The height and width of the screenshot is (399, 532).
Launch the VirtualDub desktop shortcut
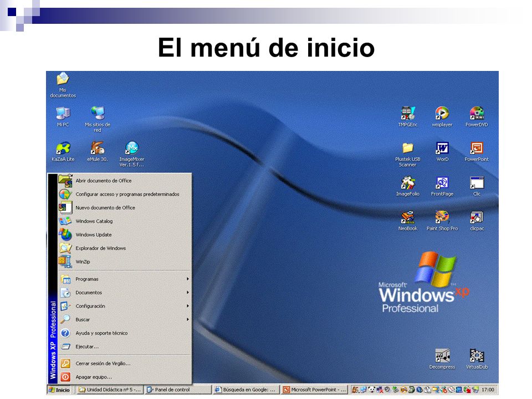coord(477,359)
